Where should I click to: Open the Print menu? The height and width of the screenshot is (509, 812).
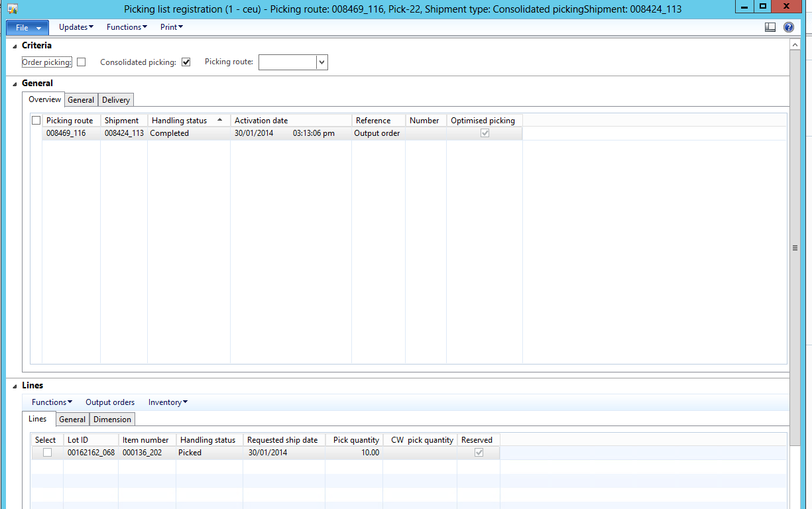click(x=171, y=27)
